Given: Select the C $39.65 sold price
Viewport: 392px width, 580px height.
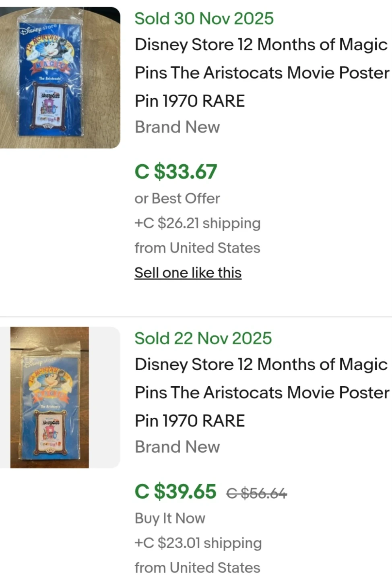Looking at the screenshot, I should point(175,491).
